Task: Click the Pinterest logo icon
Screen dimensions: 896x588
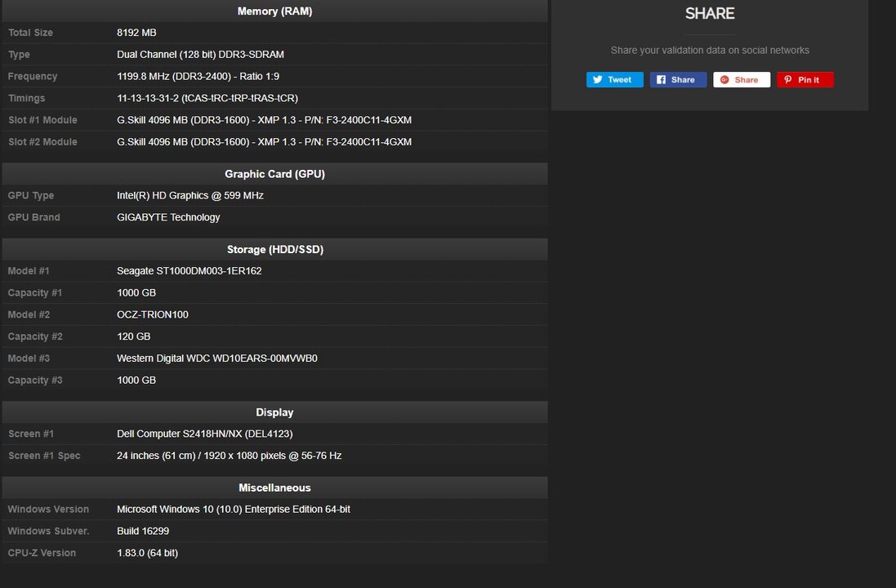Action: tap(788, 79)
